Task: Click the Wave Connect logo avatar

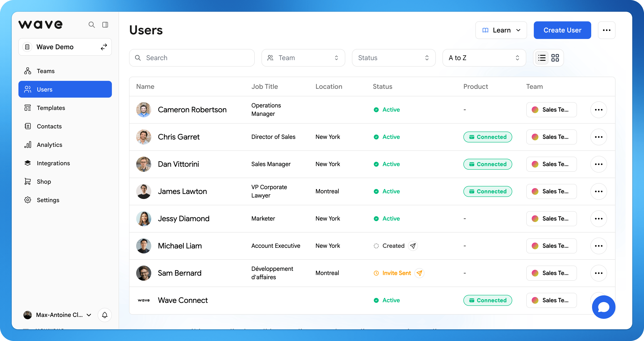Action: (144, 300)
